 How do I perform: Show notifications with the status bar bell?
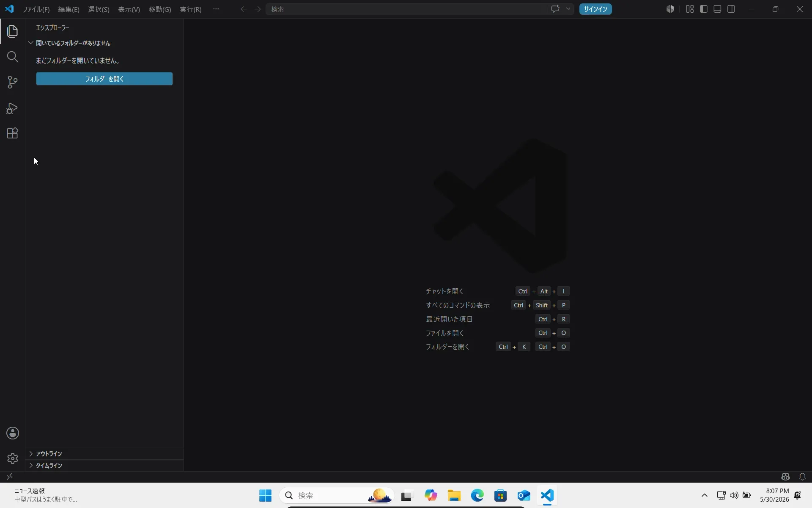pyautogui.click(x=802, y=477)
